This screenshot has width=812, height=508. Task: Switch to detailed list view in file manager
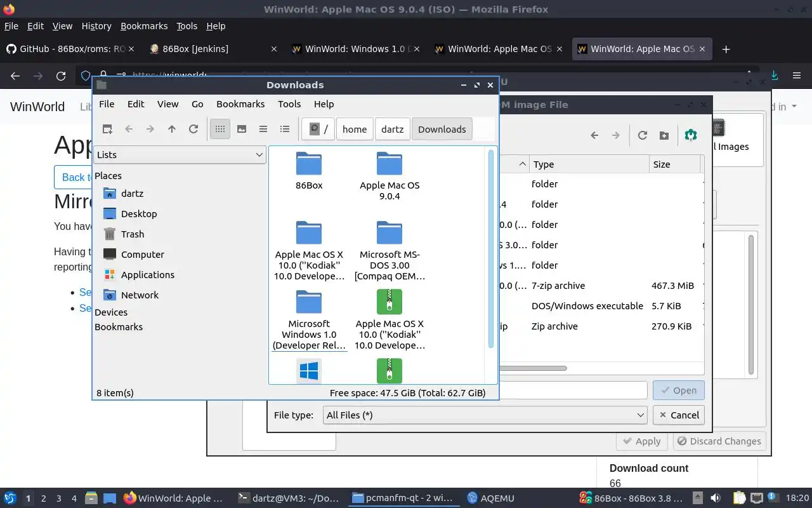pos(285,129)
